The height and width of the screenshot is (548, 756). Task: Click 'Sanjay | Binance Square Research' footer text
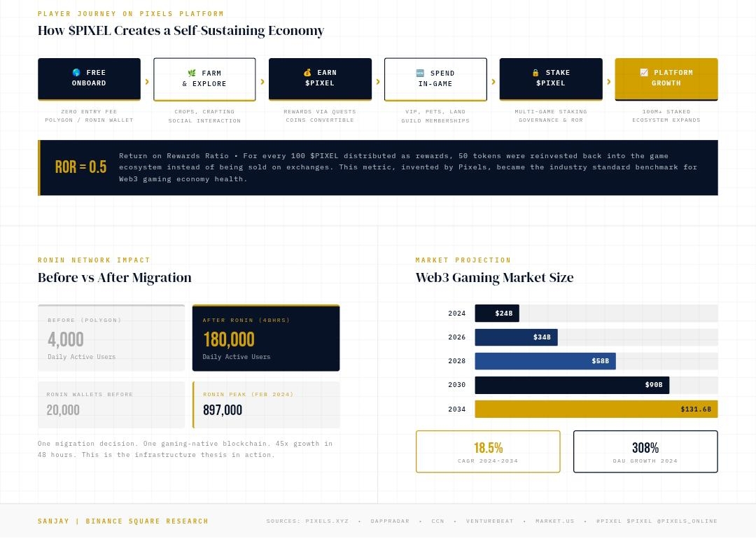(x=123, y=521)
